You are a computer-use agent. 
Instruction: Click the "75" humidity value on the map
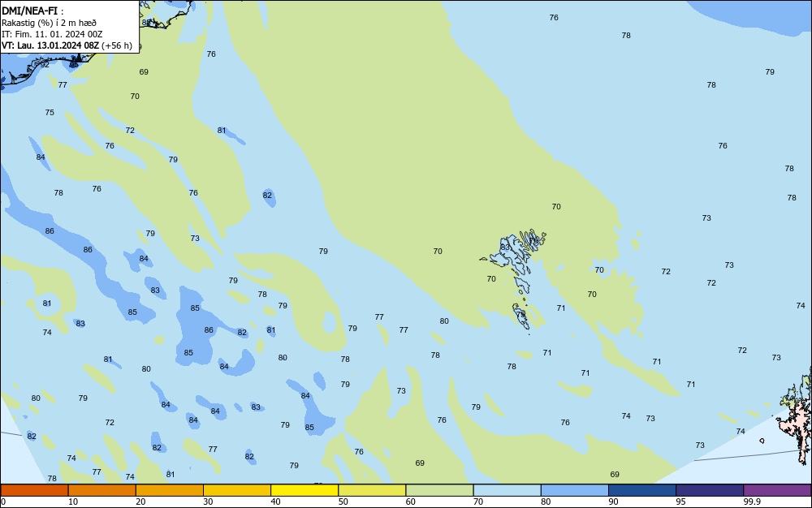pos(50,112)
